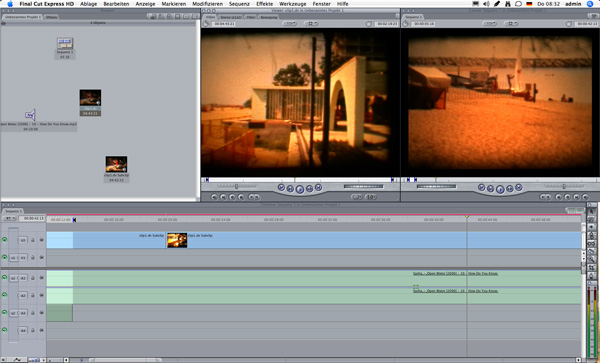
Task: Toggle audibility of track A3
Action: (5, 313)
